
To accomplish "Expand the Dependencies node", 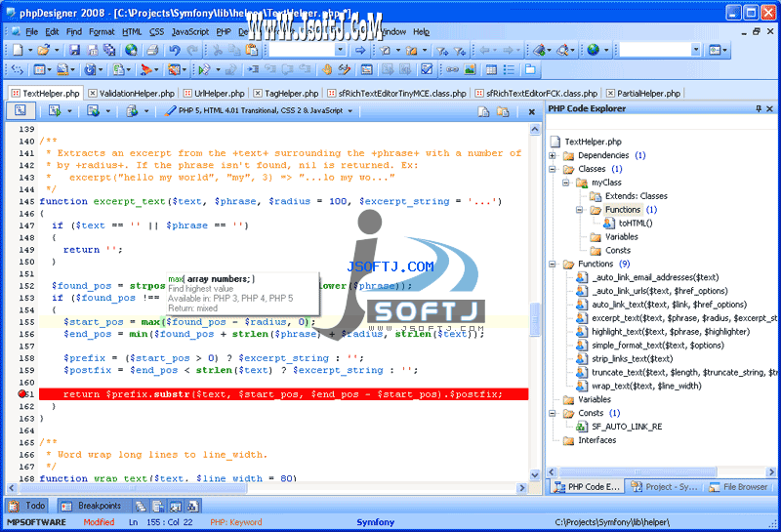I will tap(553, 155).
